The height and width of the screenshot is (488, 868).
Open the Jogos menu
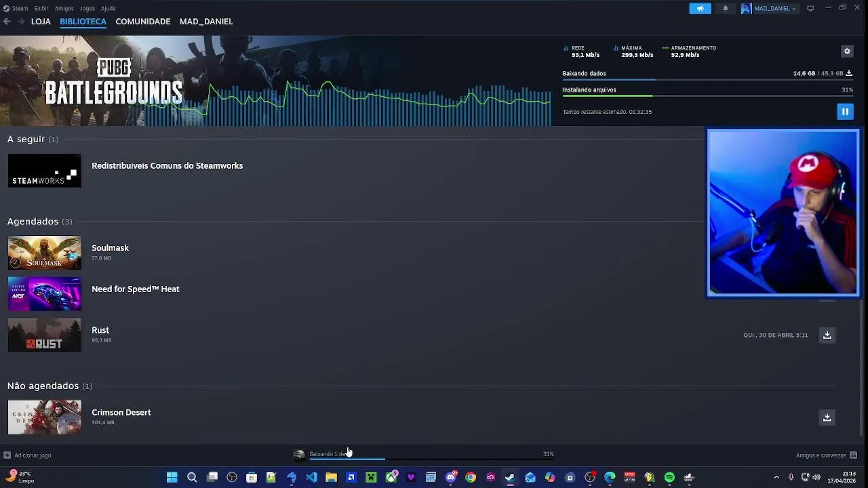coord(87,8)
